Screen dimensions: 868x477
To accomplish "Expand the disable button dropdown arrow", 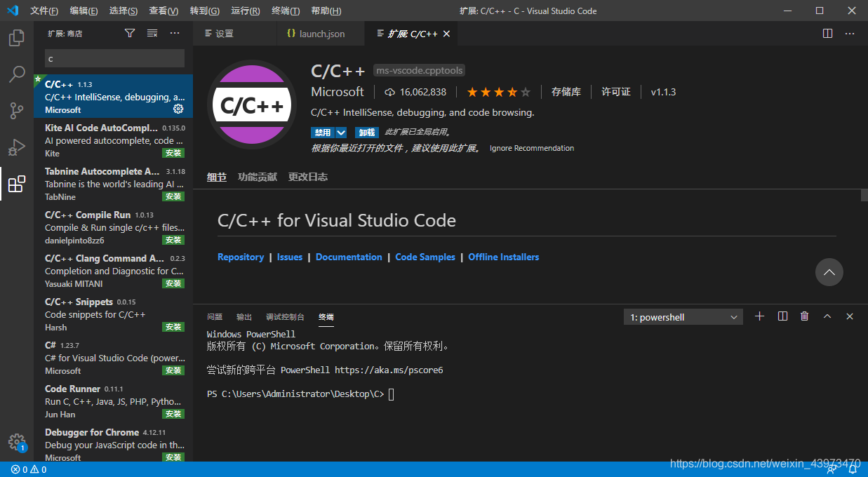I will 341,132.
